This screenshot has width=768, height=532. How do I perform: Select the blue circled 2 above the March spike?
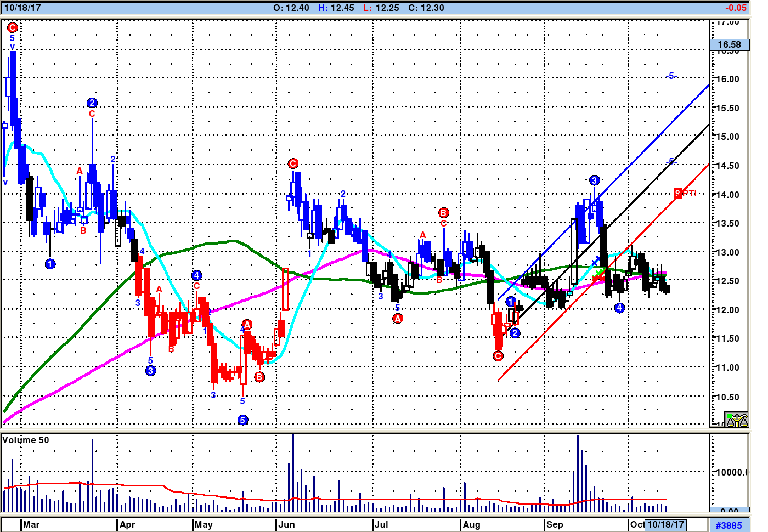coord(92,103)
